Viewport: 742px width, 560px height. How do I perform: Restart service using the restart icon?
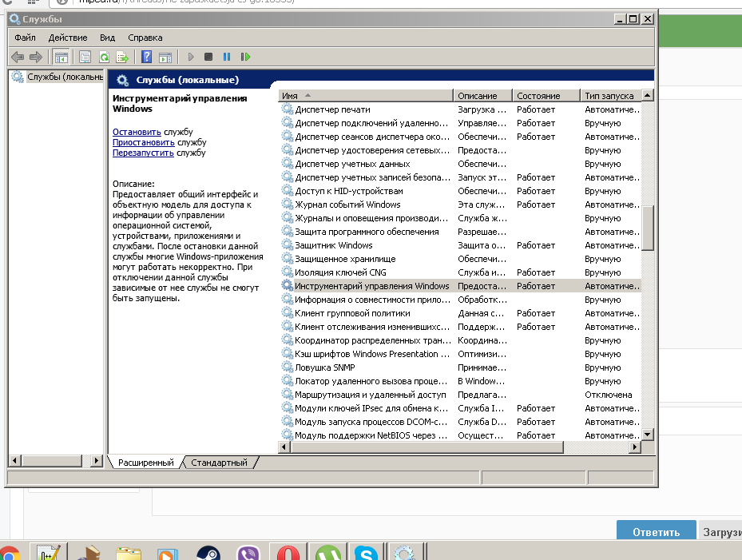(x=245, y=57)
